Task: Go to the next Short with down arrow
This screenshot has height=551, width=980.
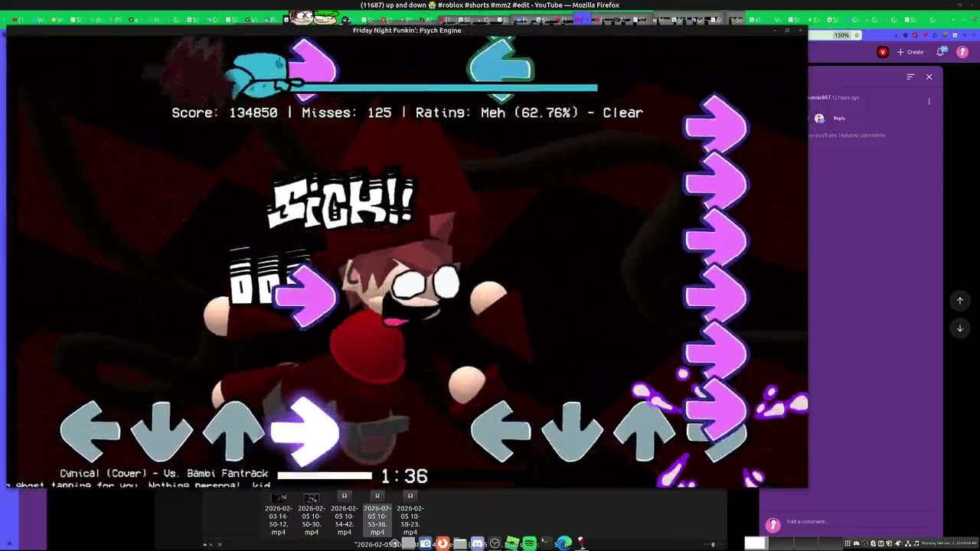Action: [x=960, y=328]
